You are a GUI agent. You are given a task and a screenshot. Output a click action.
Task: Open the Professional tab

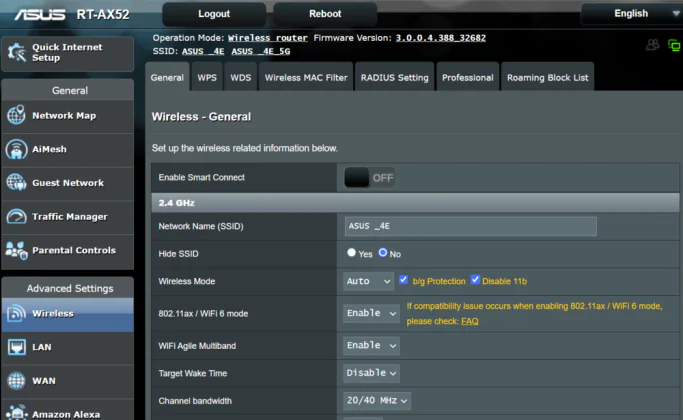[468, 78]
